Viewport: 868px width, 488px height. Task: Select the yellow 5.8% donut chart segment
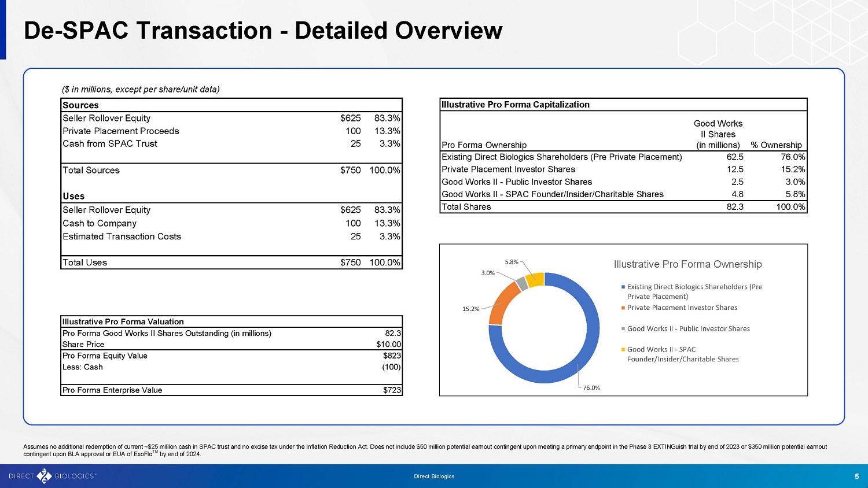(535, 279)
